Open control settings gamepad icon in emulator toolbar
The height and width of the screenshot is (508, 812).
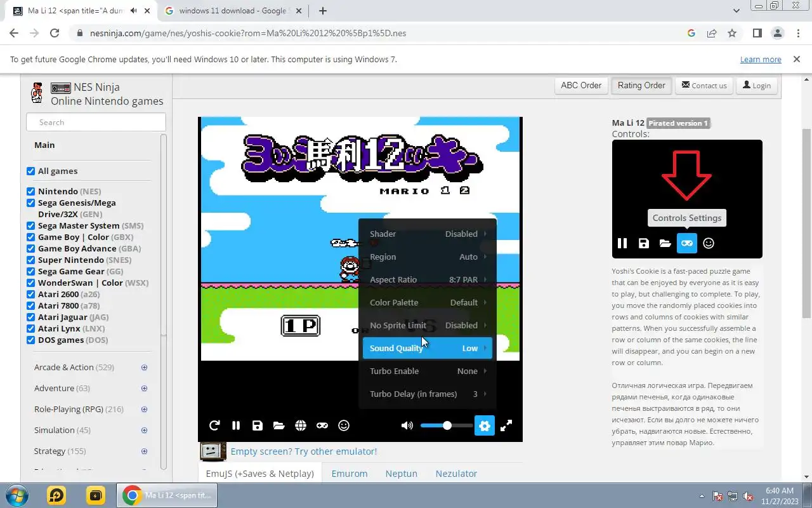(x=322, y=425)
